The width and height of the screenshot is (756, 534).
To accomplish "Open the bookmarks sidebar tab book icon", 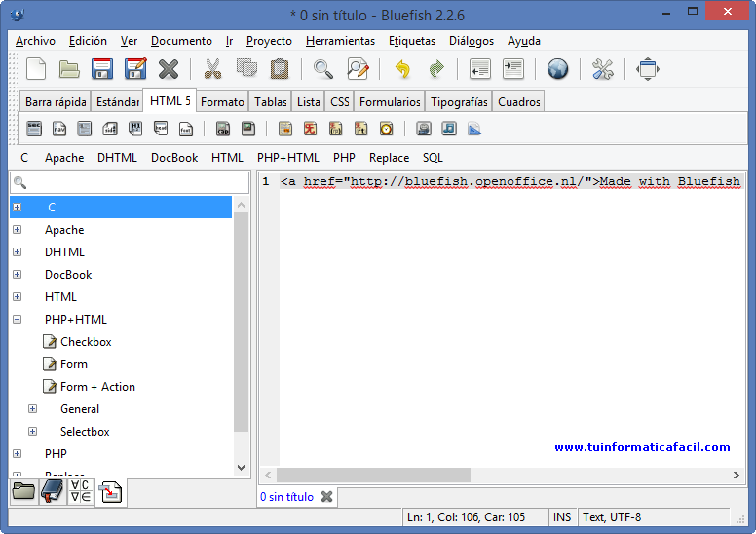I will pyautogui.click(x=52, y=491).
